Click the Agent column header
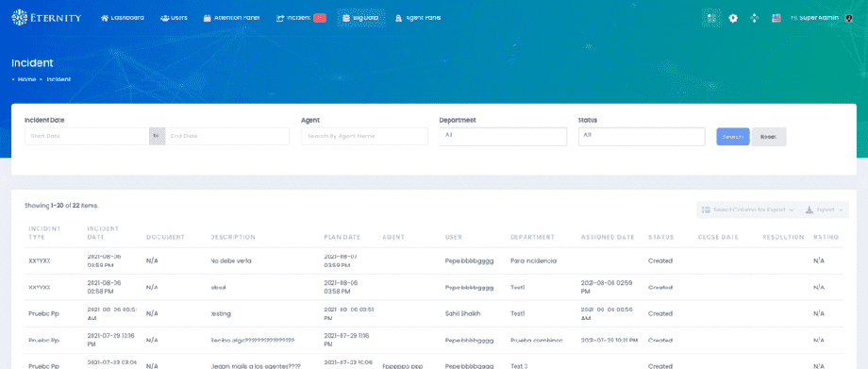 (393, 237)
